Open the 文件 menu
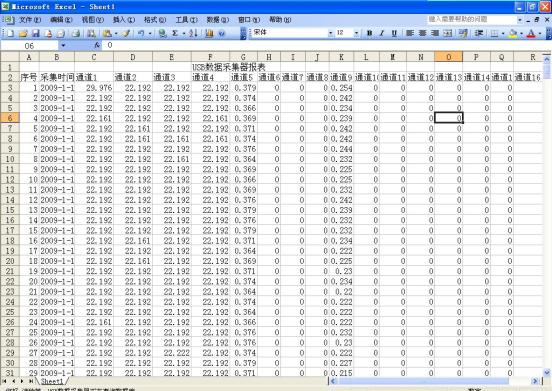The image size is (552, 391). click(x=30, y=20)
